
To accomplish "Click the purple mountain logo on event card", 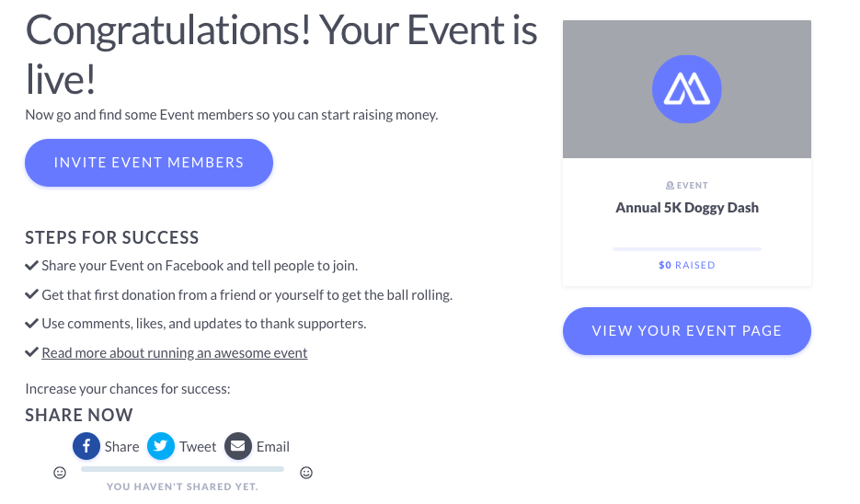I will pos(687,89).
